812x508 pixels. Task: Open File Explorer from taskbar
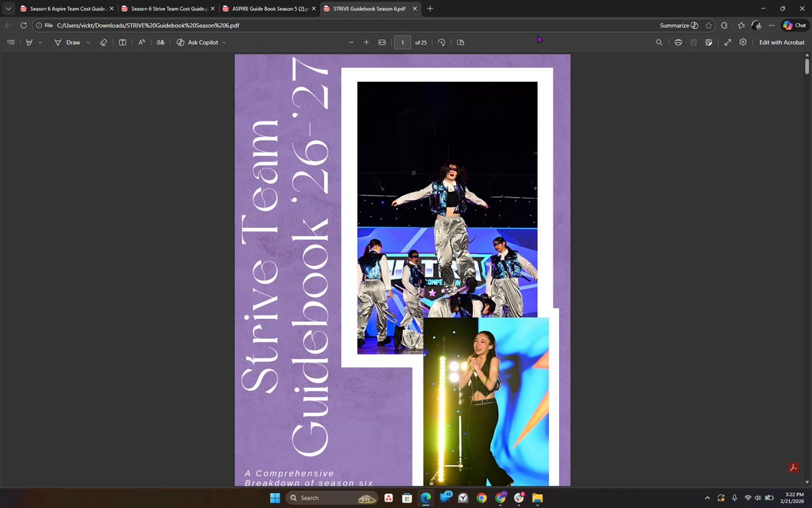coord(538,498)
